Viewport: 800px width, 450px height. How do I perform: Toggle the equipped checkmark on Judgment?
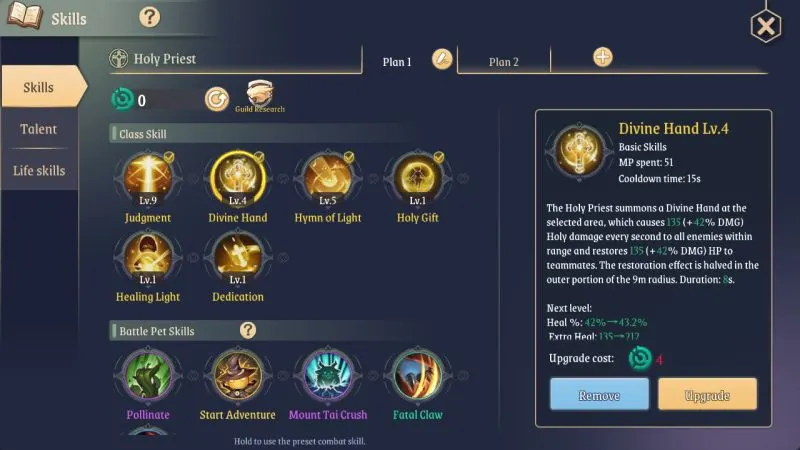169,157
